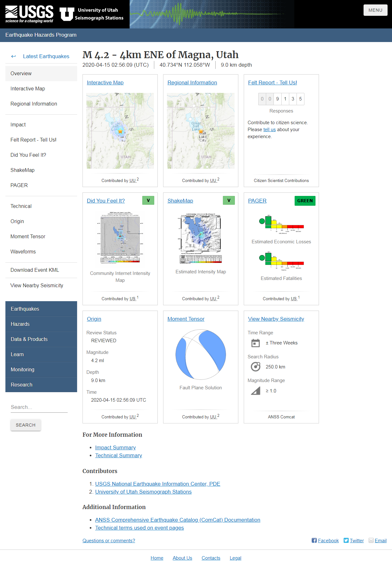The height and width of the screenshot is (571, 392).
Task: Share via the Facebook icon
Action: click(x=314, y=540)
